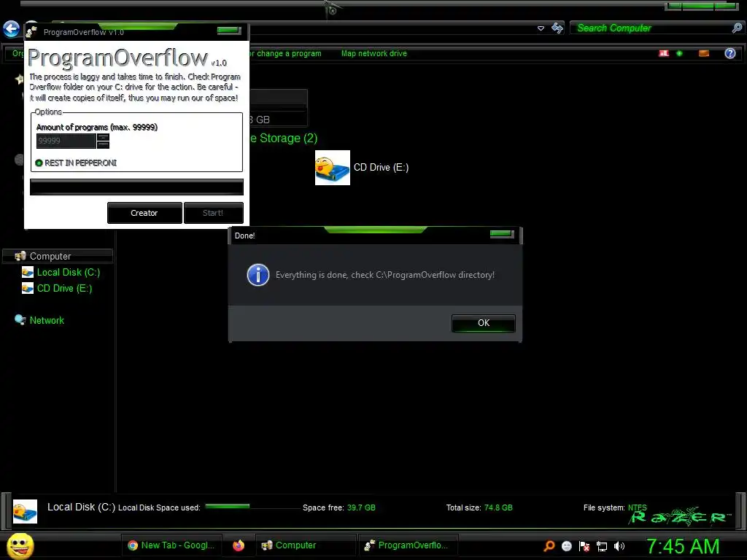This screenshot has width=747, height=560.
Task: Open the green view dropdown dot in toolbar
Action: tap(679, 53)
